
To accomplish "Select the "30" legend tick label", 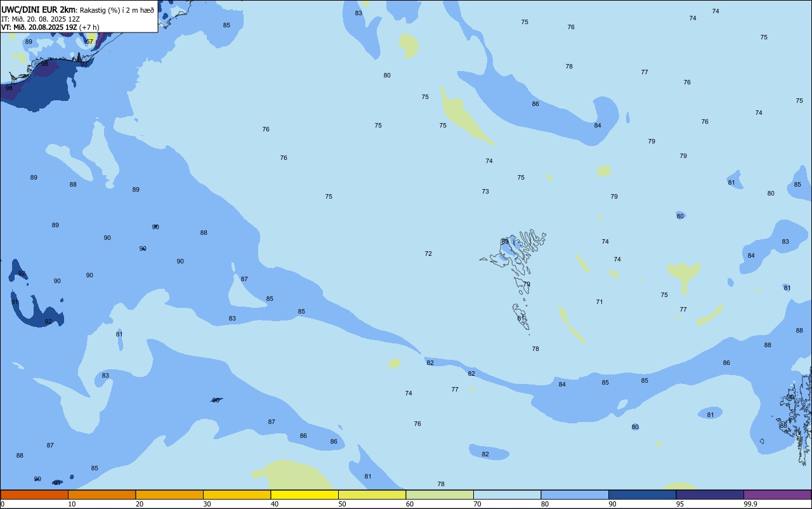I will pos(207,504).
